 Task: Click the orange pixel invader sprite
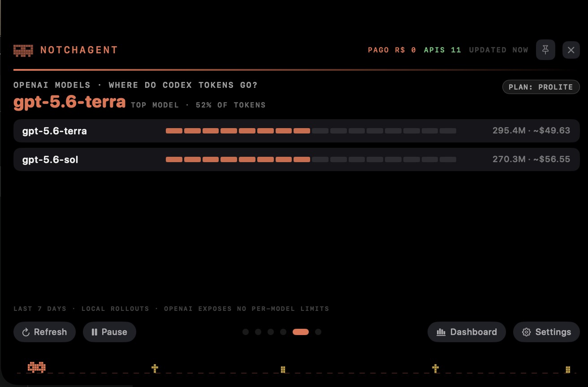click(x=37, y=367)
